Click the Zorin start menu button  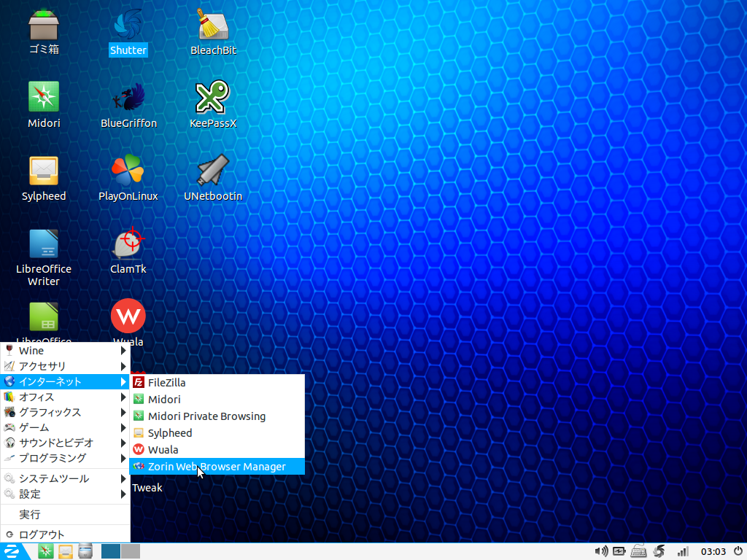coord(12,551)
